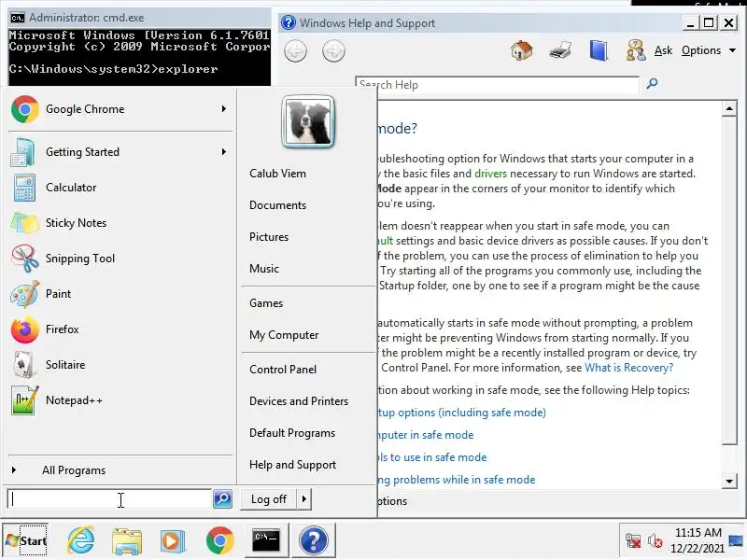Open the Calub Viem user folder
This screenshot has width=747, height=560.
point(277,174)
